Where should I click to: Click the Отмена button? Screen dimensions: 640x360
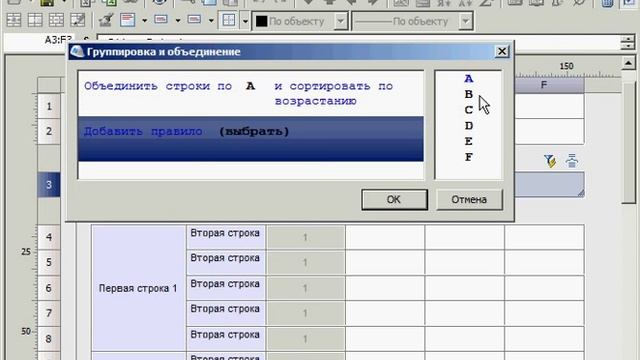point(469,200)
